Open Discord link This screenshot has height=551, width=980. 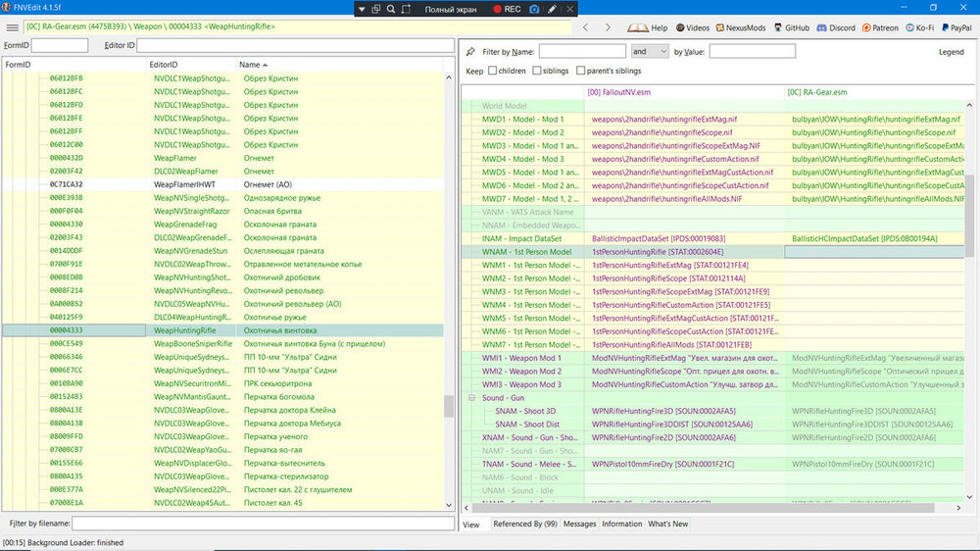836,28
